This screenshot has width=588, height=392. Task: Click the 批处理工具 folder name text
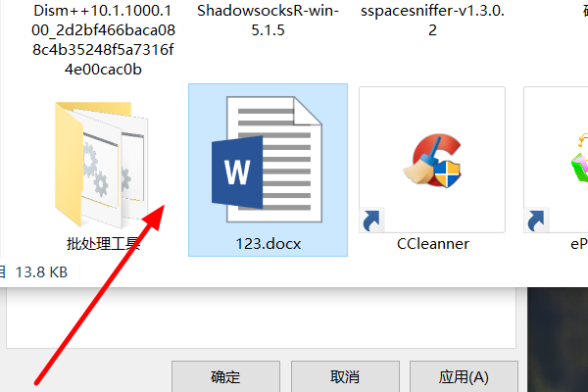[x=103, y=244]
